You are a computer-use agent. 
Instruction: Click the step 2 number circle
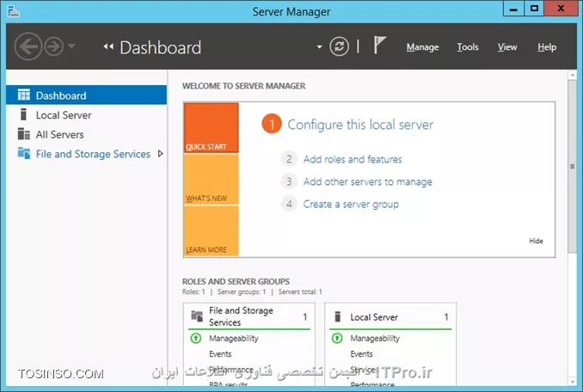[289, 159]
